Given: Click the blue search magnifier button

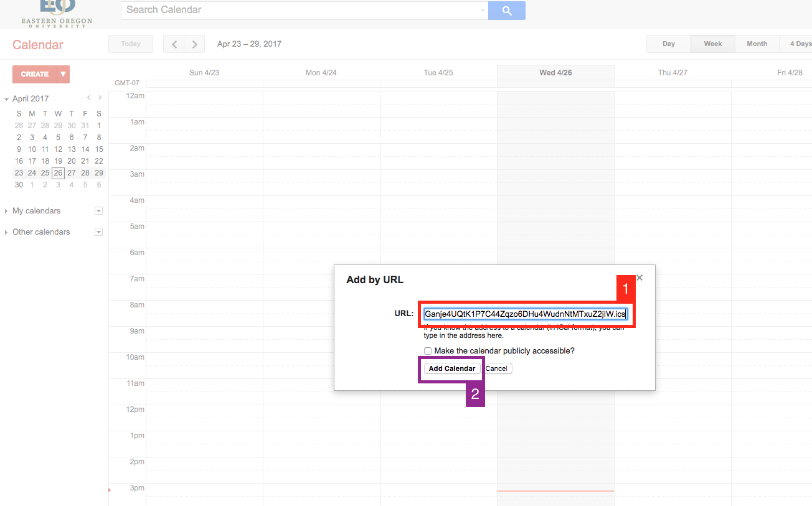Looking at the screenshot, I should point(507,10).
